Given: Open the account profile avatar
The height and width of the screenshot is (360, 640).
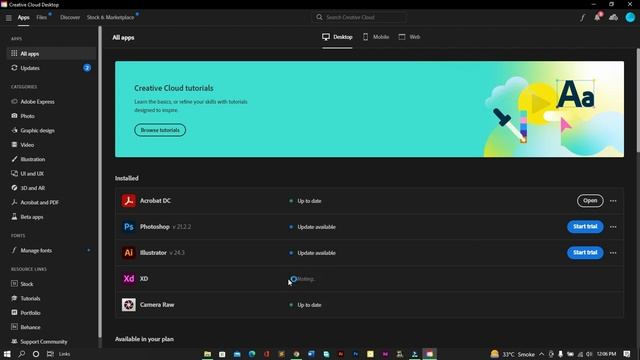Looking at the screenshot, I should coord(630,17).
